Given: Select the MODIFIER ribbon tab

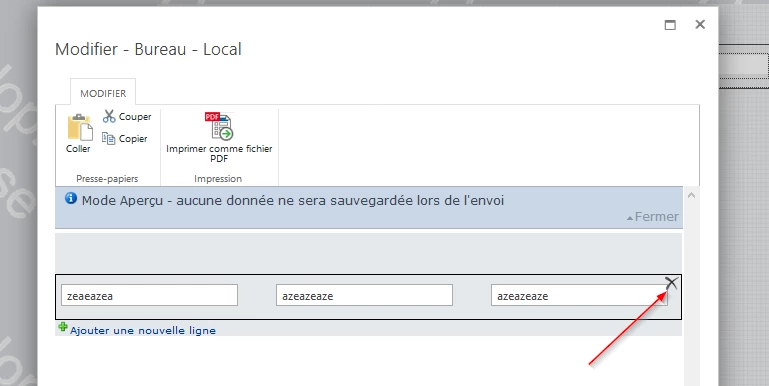Looking at the screenshot, I should pyautogui.click(x=103, y=93).
